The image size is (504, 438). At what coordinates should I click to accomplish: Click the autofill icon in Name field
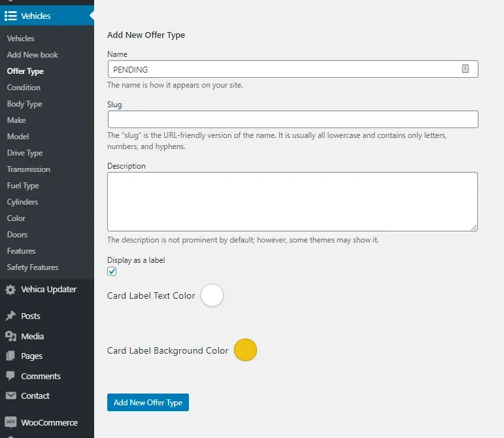click(465, 69)
